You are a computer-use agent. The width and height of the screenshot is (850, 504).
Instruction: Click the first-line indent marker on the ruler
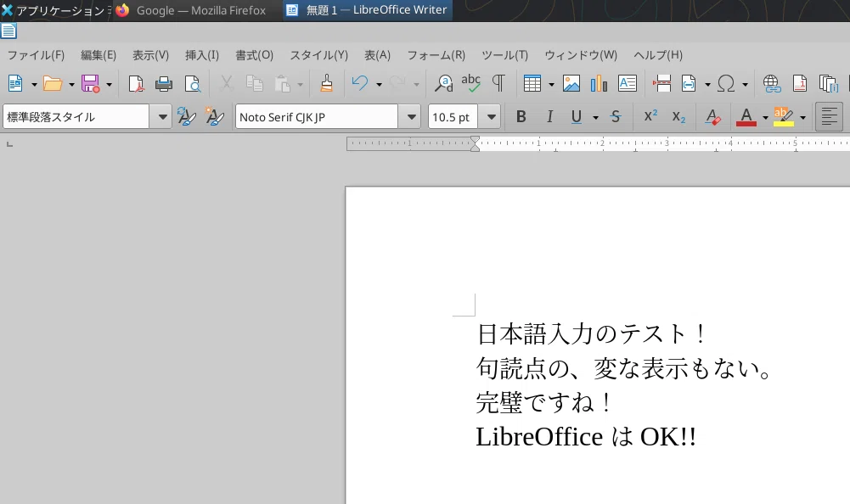(x=475, y=140)
